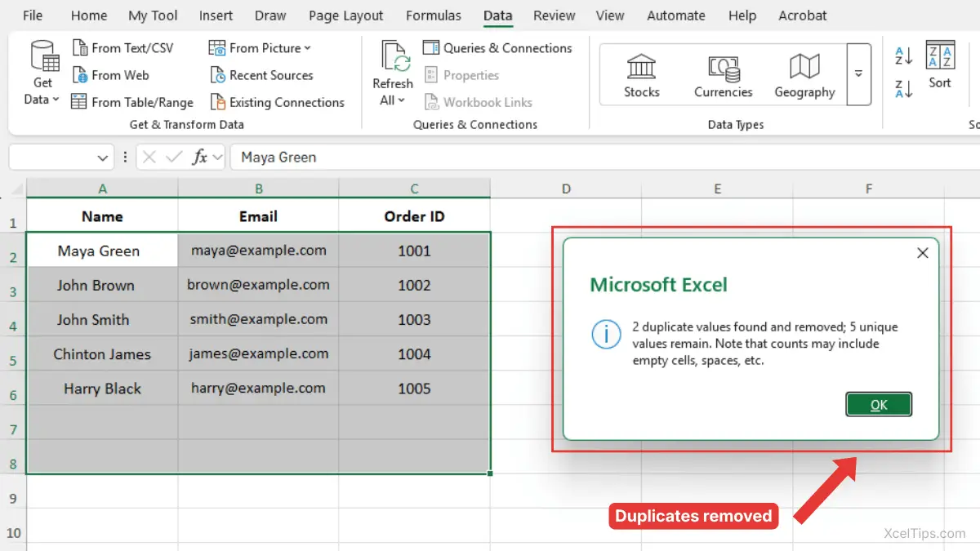Select the Order ID cell 1005

coord(414,389)
